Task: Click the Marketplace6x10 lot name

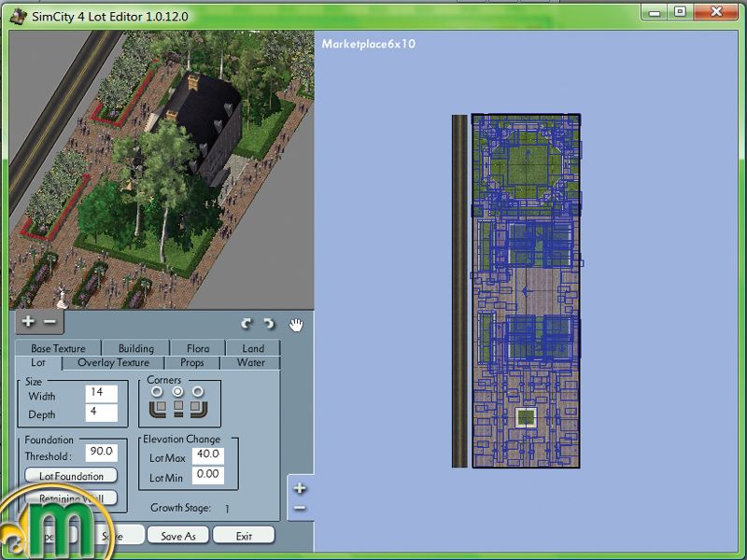Action: coord(368,44)
